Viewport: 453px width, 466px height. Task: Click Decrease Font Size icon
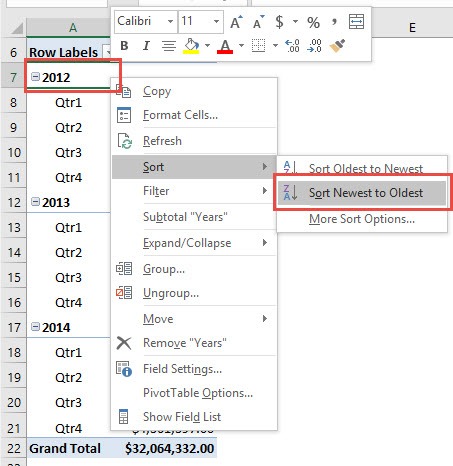(258, 22)
